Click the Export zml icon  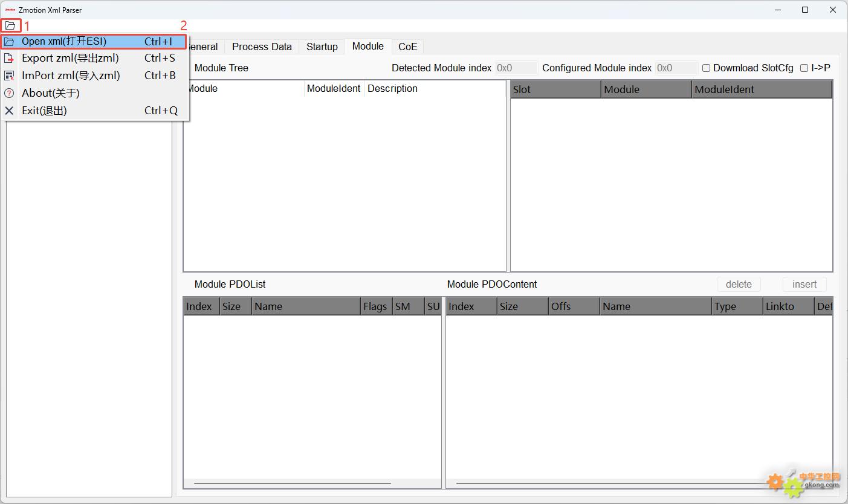point(9,59)
